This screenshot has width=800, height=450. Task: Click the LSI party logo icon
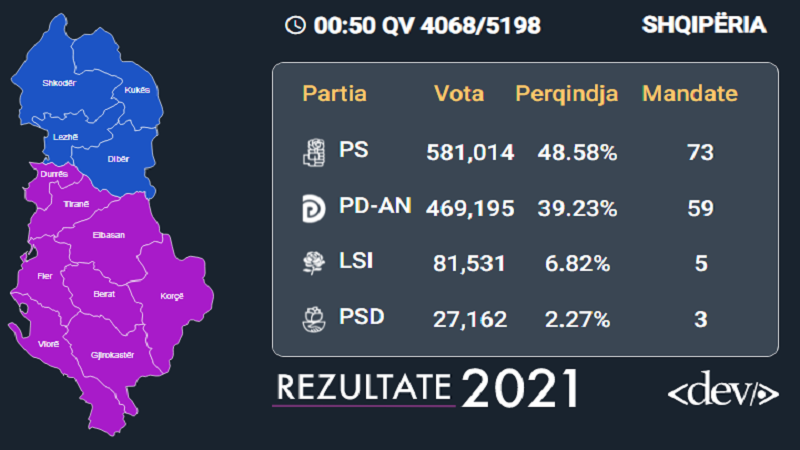point(314,264)
